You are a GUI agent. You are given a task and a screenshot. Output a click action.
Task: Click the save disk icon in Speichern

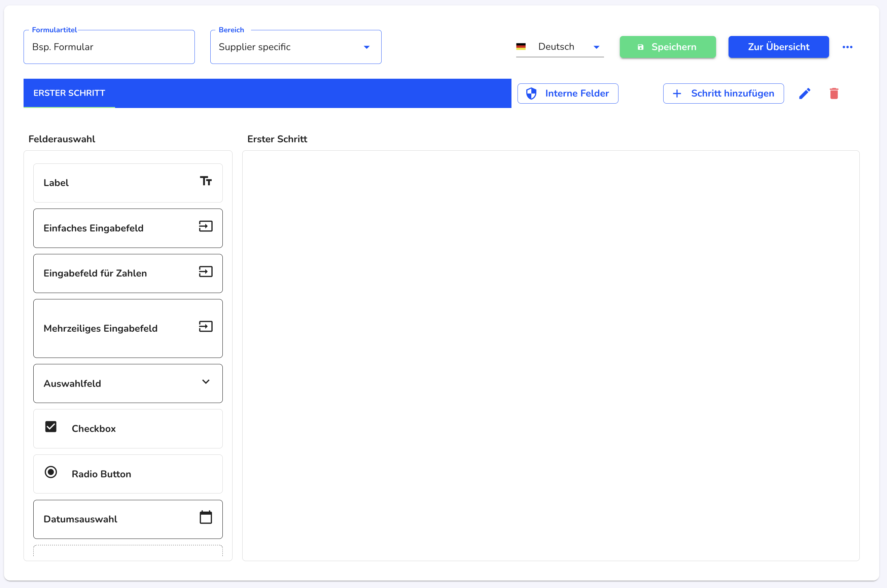point(641,47)
